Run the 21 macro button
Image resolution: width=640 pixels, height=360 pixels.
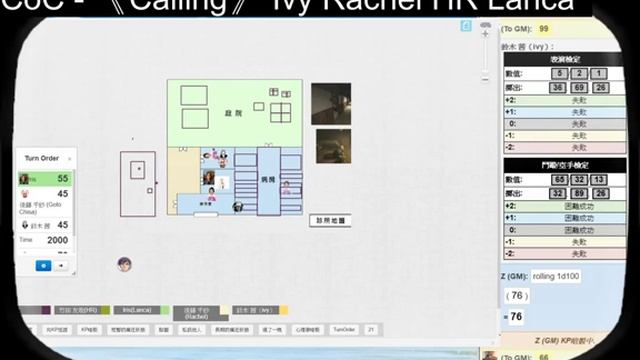371,329
